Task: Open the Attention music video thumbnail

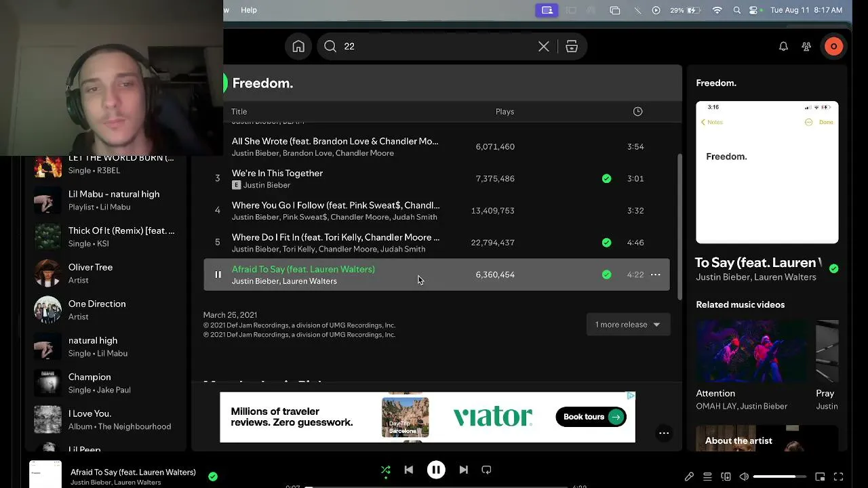Action: [751, 351]
